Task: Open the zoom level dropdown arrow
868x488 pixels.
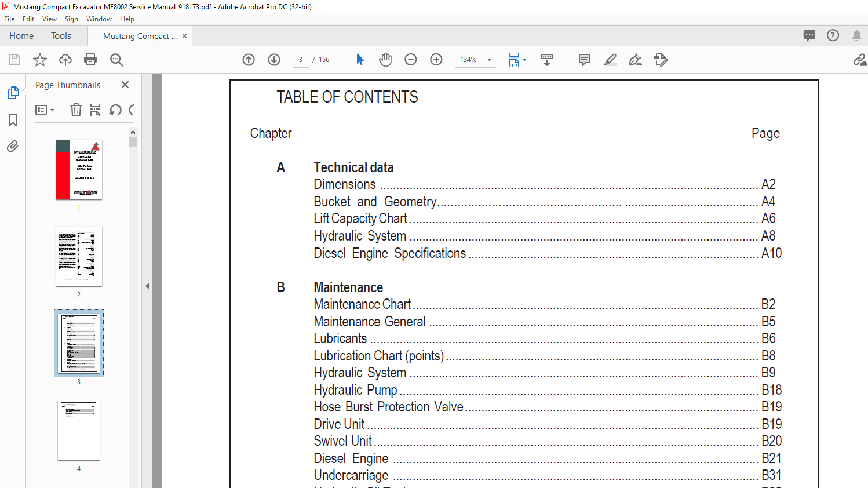Action: [x=490, y=60]
